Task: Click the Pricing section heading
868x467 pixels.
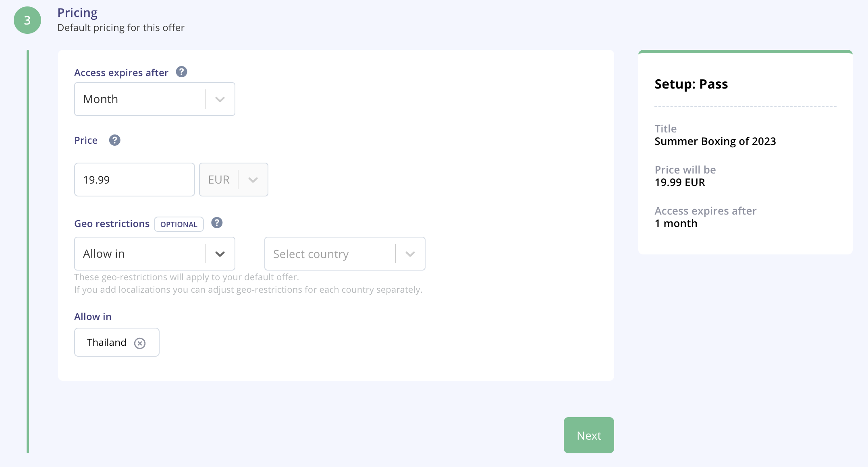Action: pos(77,12)
